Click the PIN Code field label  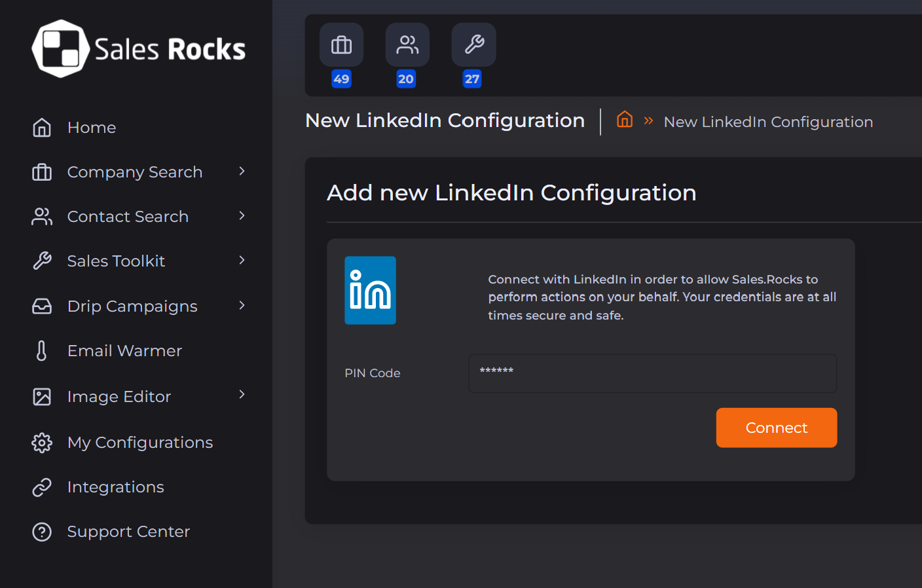[x=373, y=373]
